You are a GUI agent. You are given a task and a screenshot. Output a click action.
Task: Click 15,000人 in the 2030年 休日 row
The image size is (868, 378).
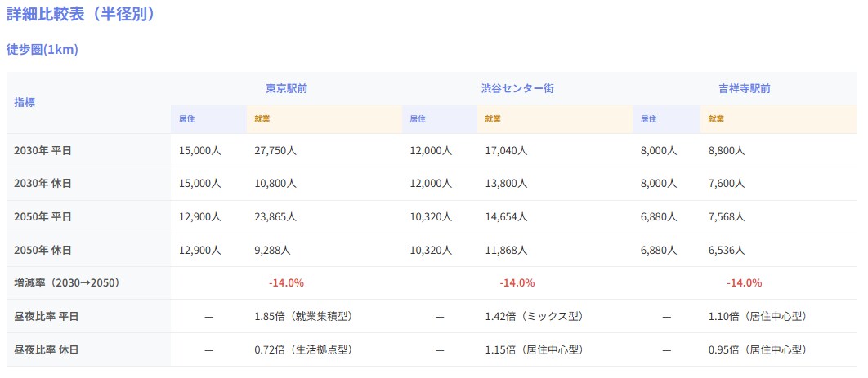[200, 184]
